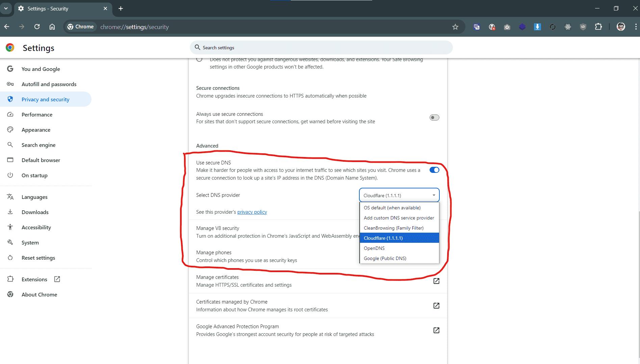Click the translate extension icon
The height and width of the screenshot is (364, 640).
477,27
